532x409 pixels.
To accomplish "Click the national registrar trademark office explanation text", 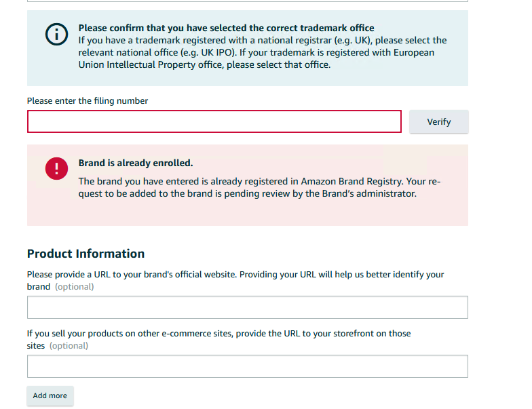I will (263, 46).
